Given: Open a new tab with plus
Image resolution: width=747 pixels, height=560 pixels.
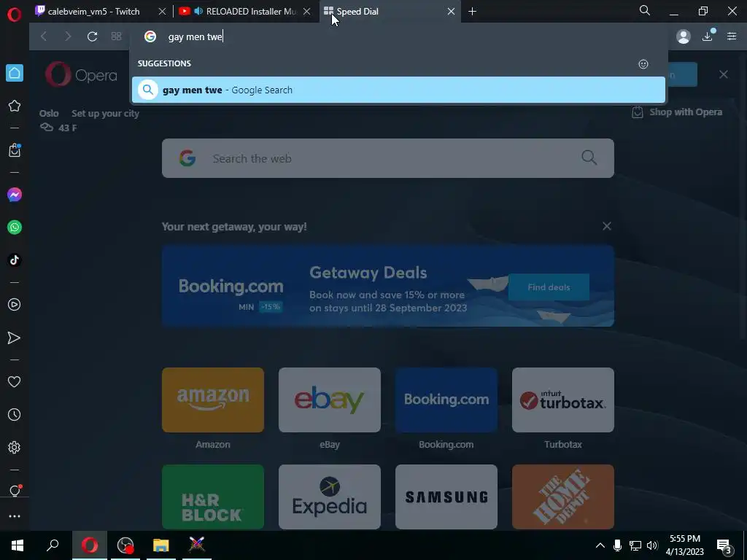Looking at the screenshot, I should tap(472, 12).
